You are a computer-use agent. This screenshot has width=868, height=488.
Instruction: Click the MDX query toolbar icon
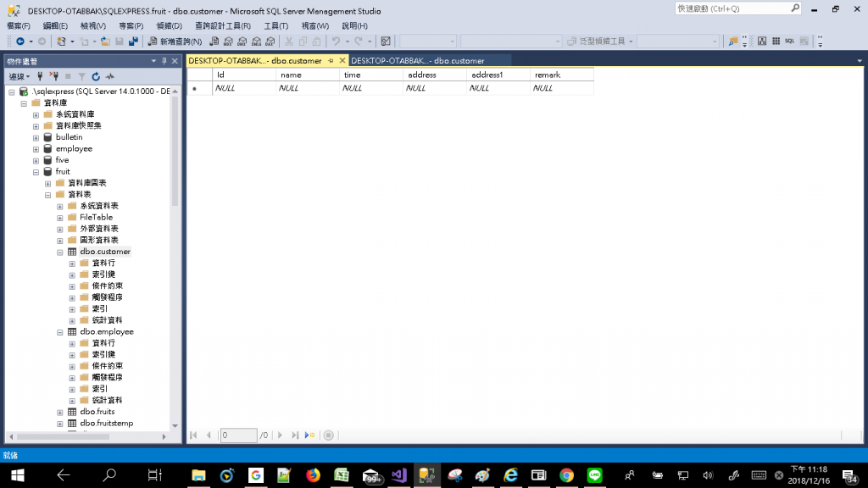228,42
